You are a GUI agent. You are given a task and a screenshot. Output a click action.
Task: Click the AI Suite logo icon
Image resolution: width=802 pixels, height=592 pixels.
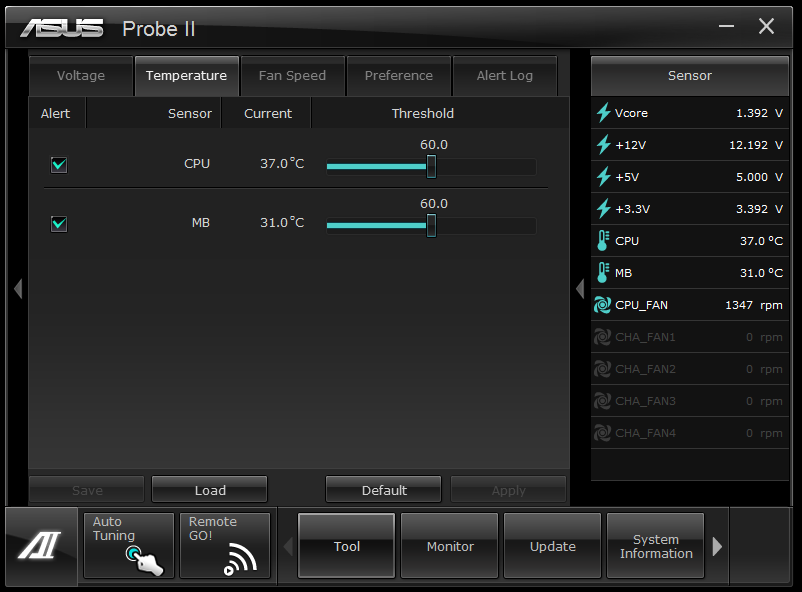pos(41,546)
